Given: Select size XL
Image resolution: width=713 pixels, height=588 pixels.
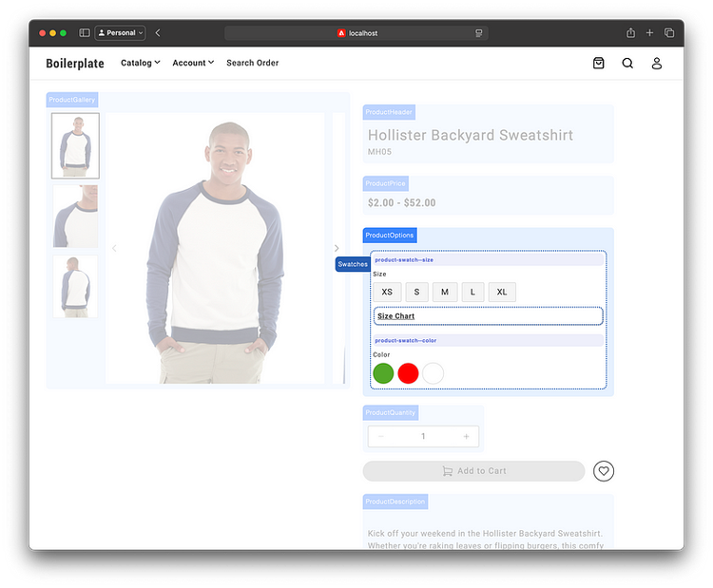Looking at the screenshot, I should point(502,292).
